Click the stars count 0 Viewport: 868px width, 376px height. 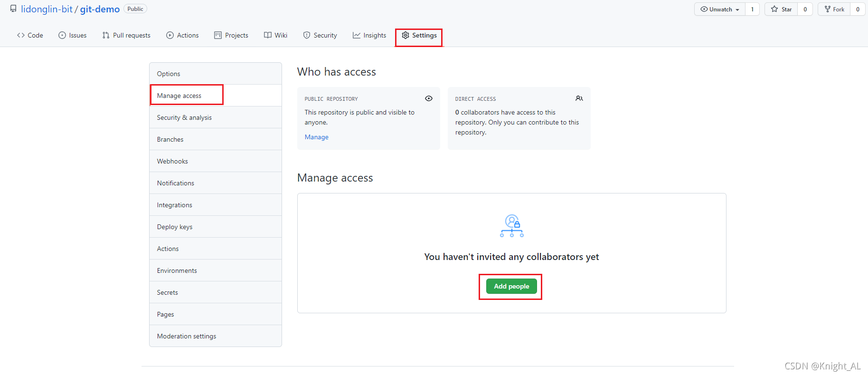[805, 9]
